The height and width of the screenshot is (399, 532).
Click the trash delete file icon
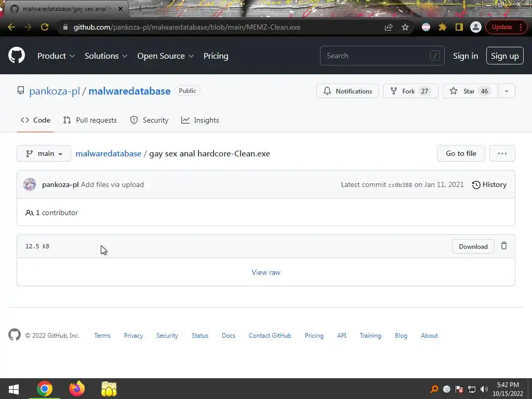(504, 246)
